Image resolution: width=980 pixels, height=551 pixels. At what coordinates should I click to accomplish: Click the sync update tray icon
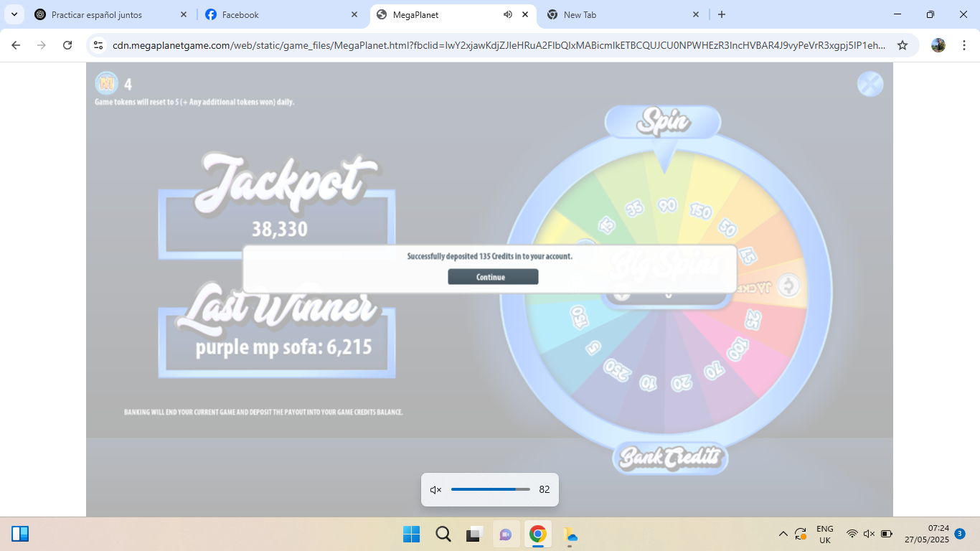801,534
